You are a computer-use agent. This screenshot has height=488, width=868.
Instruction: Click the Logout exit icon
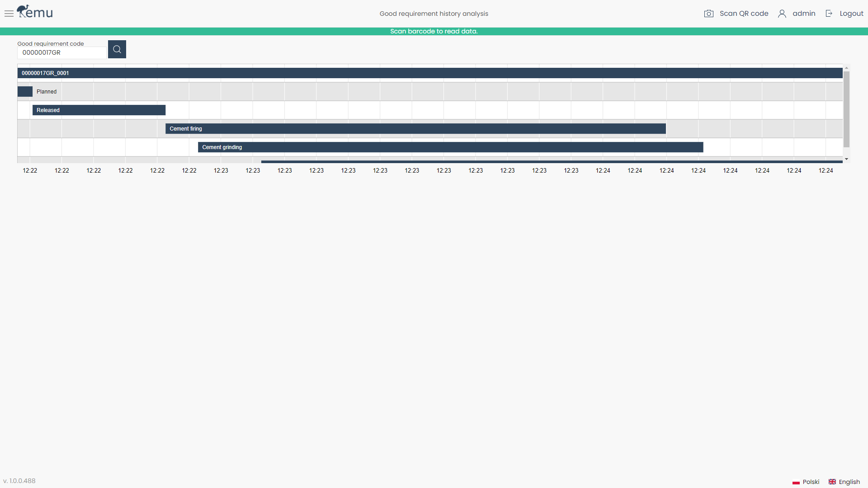click(x=829, y=13)
